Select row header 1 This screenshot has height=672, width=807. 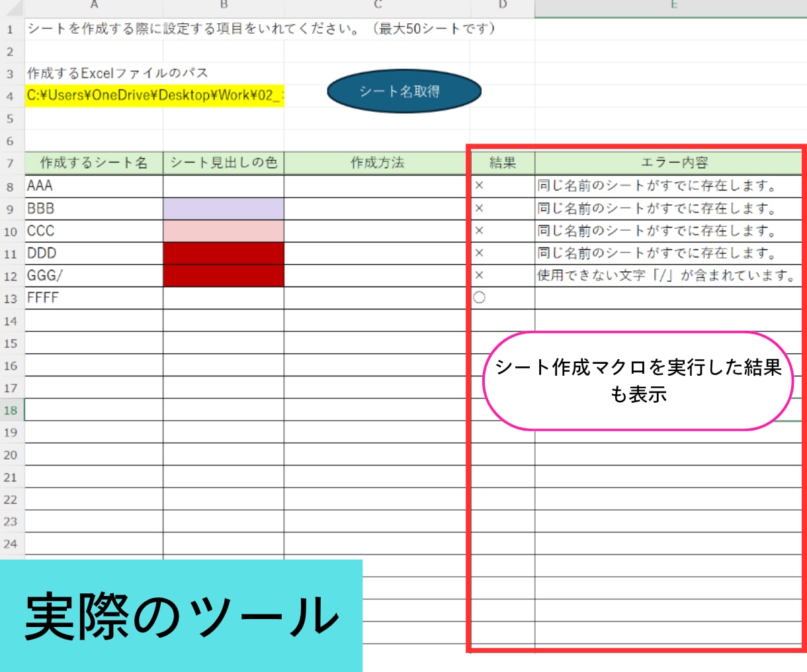[x=11, y=29]
